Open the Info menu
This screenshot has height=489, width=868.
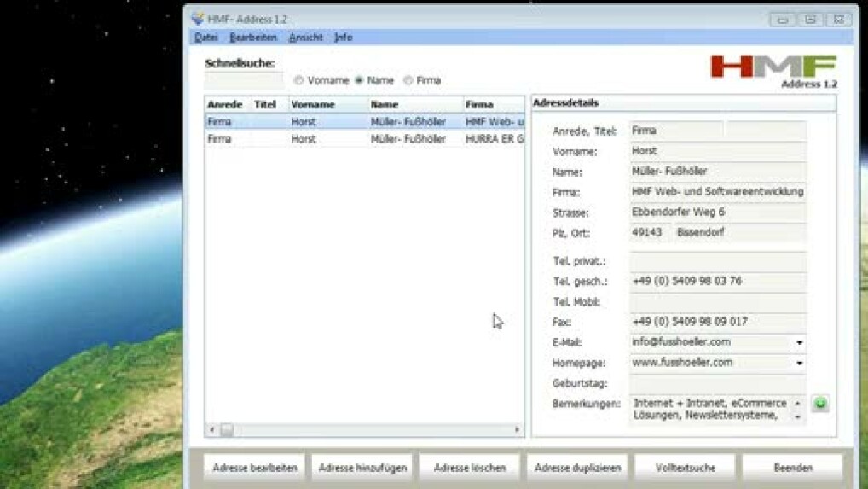coord(343,38)
